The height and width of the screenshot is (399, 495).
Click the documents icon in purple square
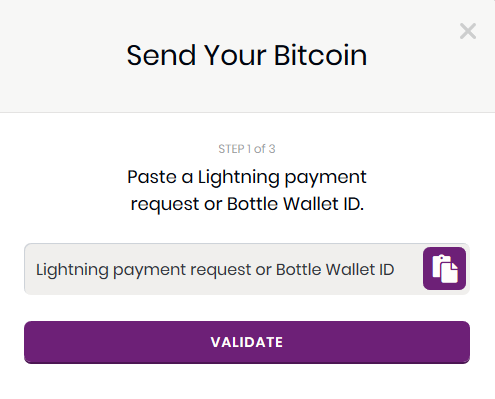tap(444, 269)
